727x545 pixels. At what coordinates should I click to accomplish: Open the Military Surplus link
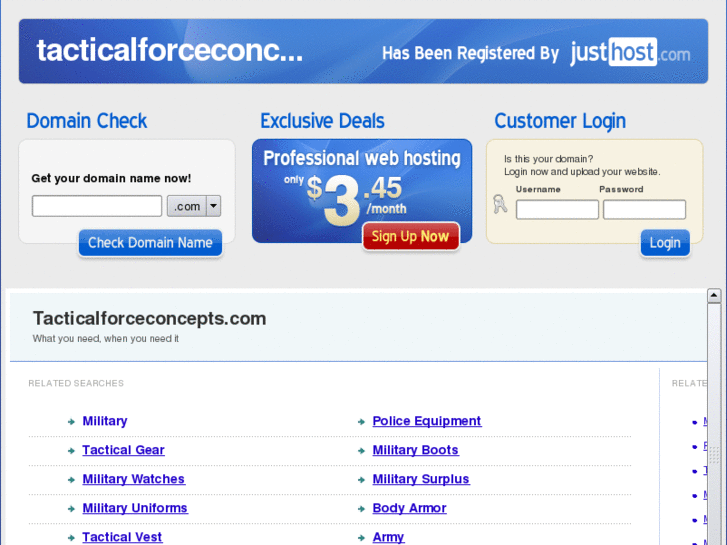click(421, 479)
